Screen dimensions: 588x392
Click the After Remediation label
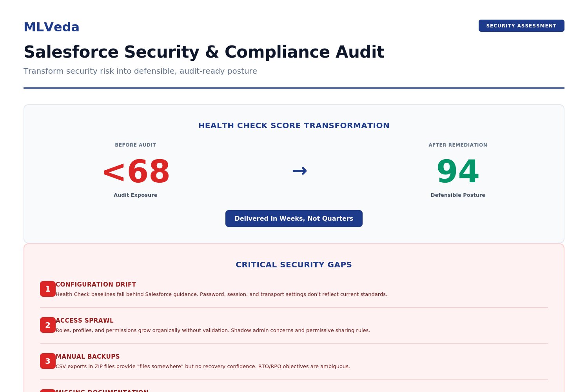(x=457, y=145)
